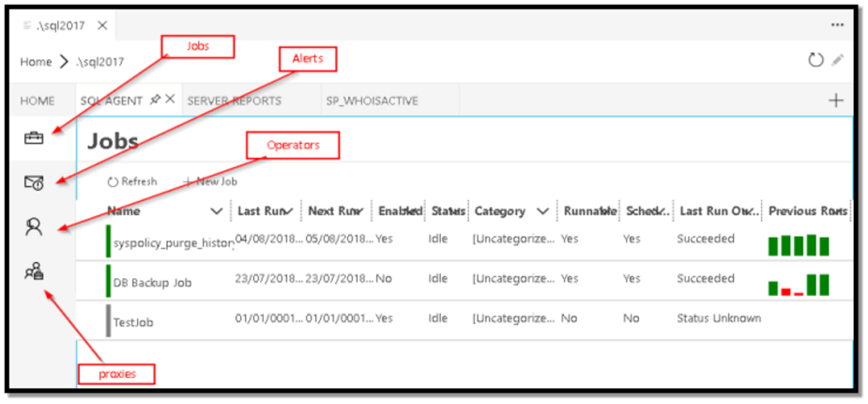This screenshot has width=868, height=404.
Task: Click the Last Run date 04/08/2018 cell
Action: 269,239
